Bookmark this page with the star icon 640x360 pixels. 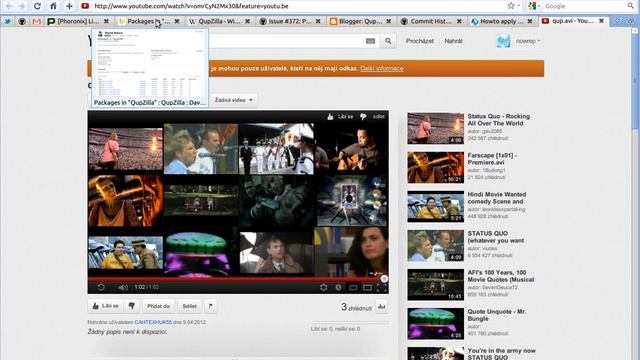pyautogui.click(x=511, y=6)
